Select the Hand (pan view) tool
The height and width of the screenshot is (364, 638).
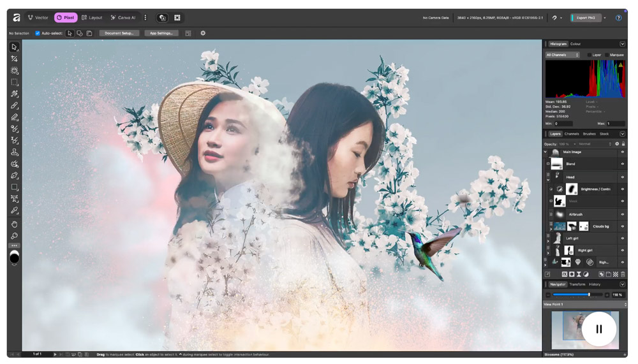[x=14, y=224]
